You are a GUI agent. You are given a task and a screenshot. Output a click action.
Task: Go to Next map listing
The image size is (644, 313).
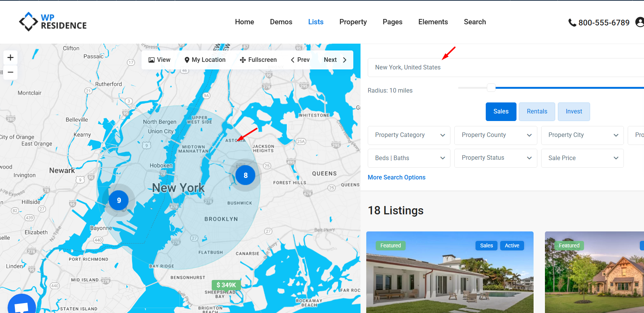[x=335, y=60]
